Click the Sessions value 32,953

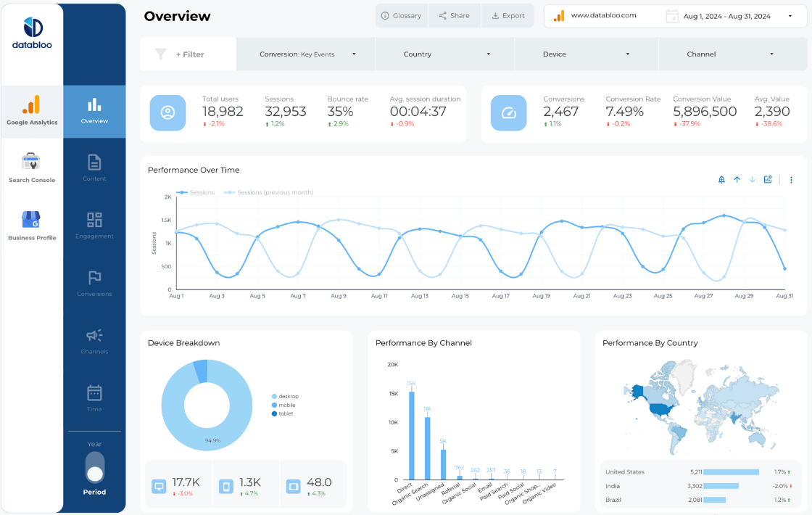point(286,112)
